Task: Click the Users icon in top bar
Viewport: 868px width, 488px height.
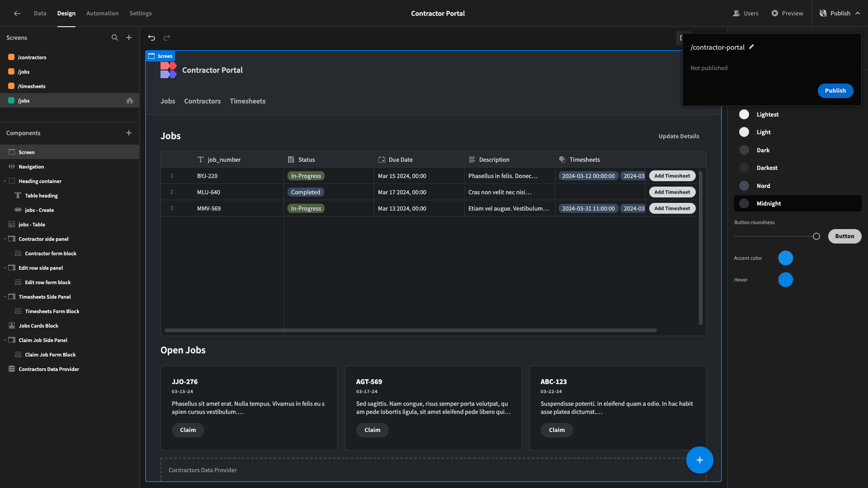Action: [736, 14]
